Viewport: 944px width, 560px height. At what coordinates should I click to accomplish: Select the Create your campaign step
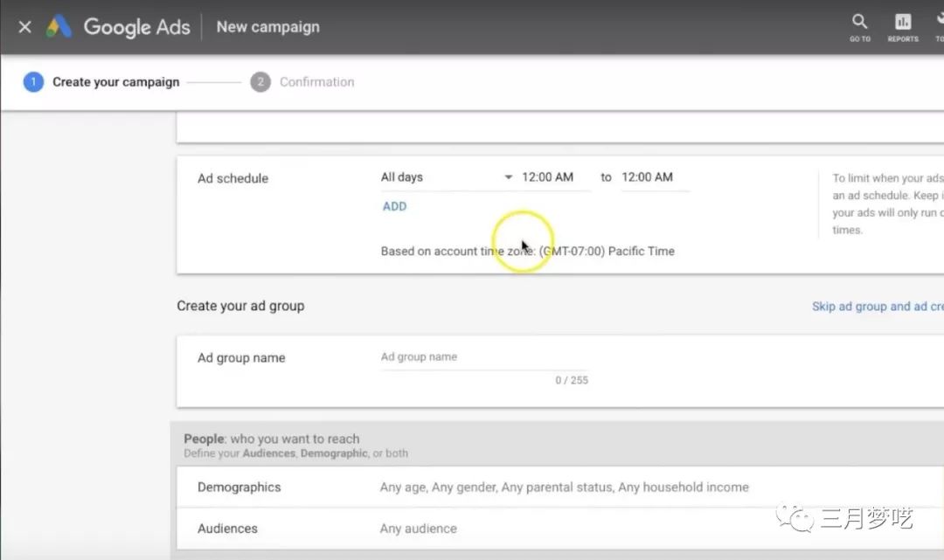(115, 82)
